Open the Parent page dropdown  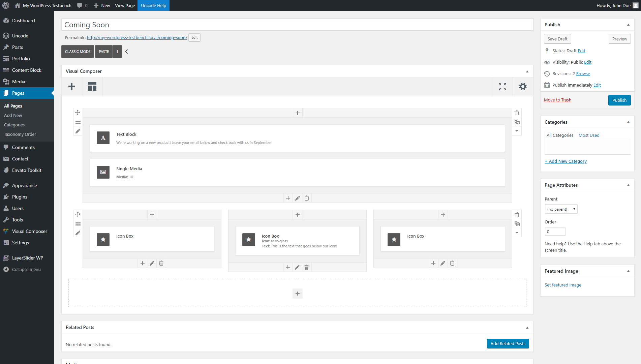tap(561, 209)
